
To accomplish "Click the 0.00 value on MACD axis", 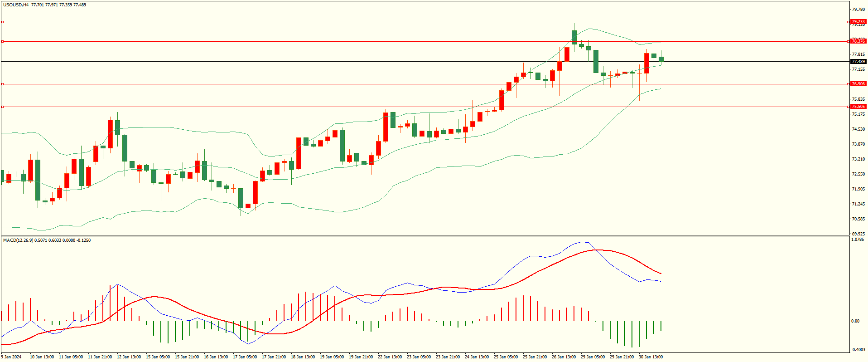I will [855, 321].
